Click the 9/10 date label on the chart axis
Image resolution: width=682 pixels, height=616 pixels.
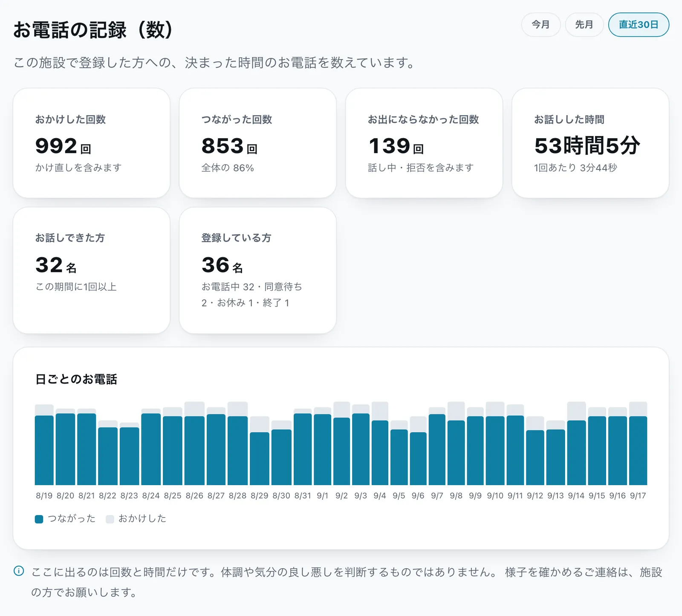point(495,496)
